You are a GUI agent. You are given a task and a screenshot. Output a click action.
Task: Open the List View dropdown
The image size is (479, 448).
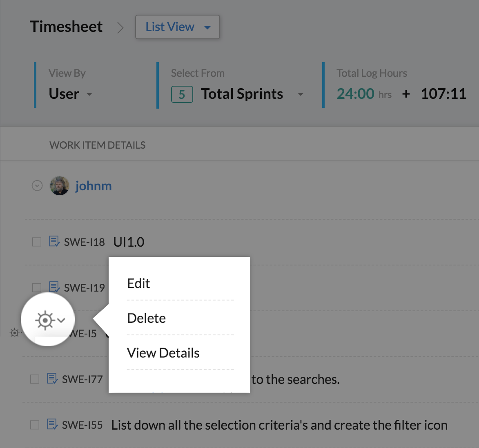[178, 27]
